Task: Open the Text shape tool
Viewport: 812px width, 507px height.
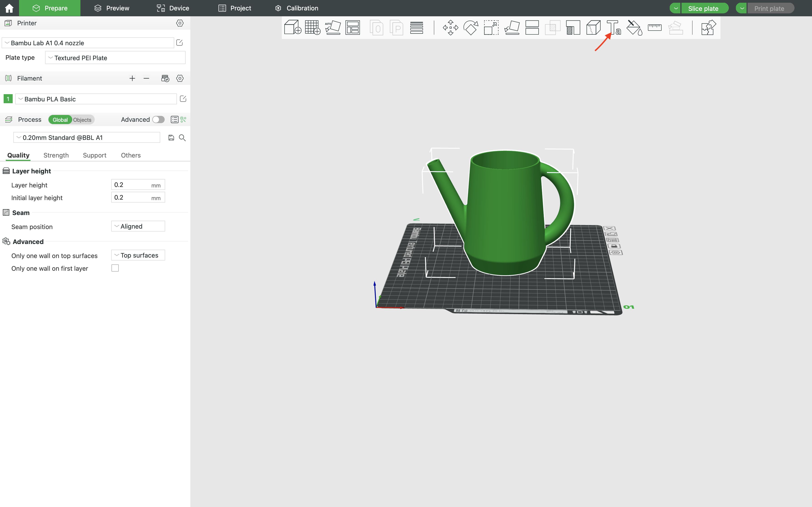Action: [x=613, y=27]
